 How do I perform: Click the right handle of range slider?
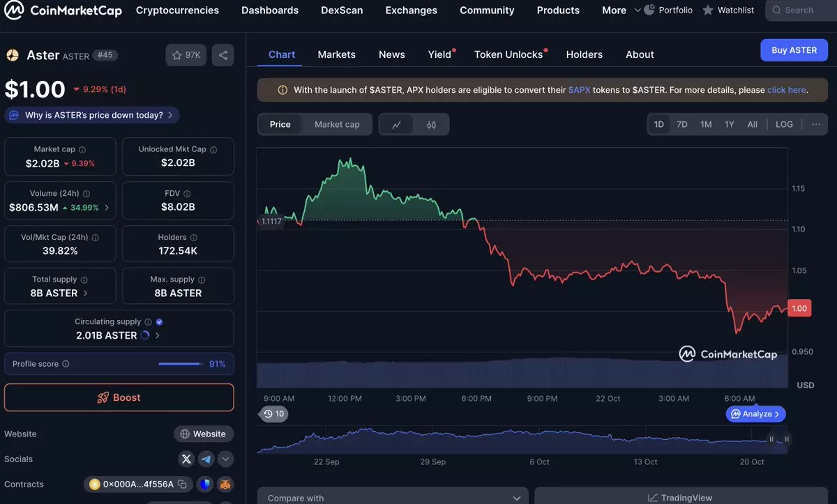coord(787,439)
